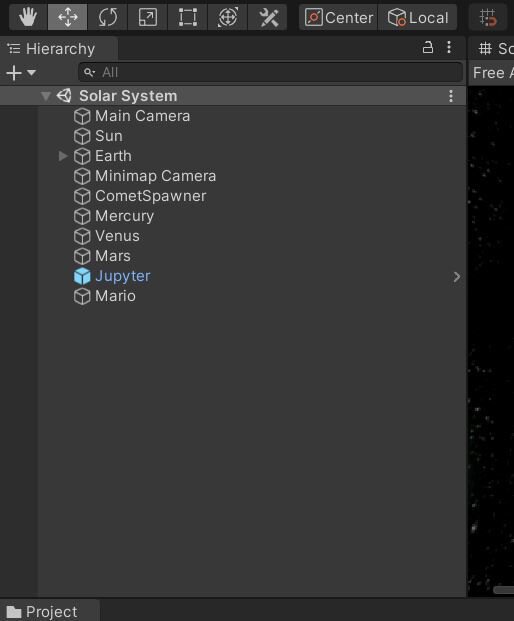This screenshot has width=514, height=621.
Task: Open the custom editor tools
Action: [x=268, y=17]
